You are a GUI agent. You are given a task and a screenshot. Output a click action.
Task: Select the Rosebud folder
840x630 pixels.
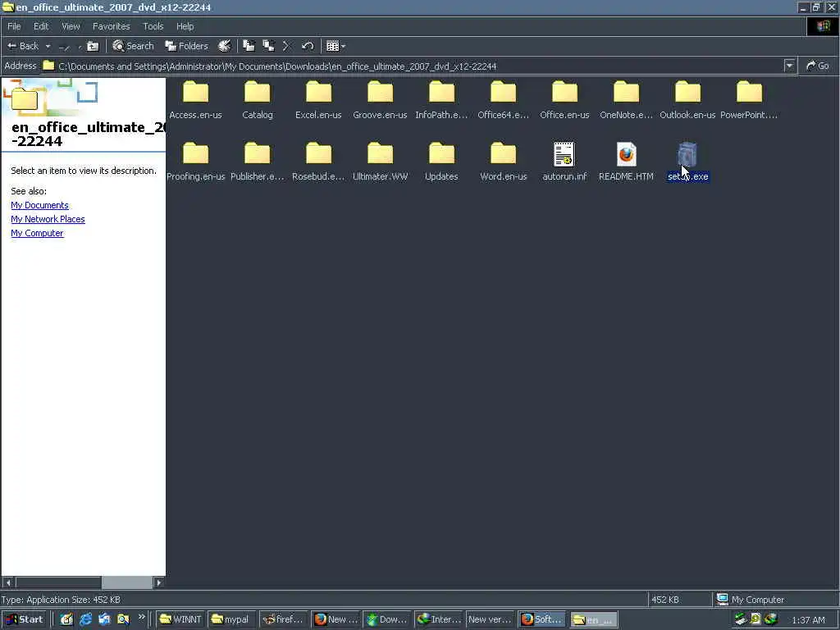(x=318, y=162)
